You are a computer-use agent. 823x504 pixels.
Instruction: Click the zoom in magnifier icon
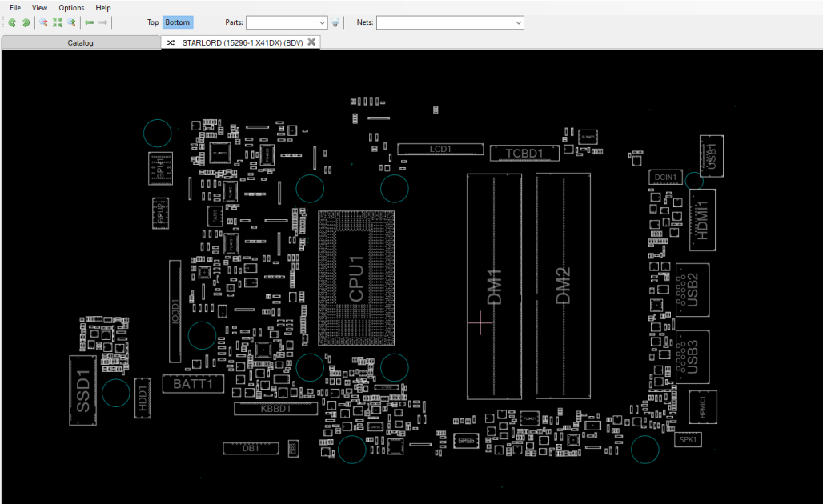click(x=71, y=22)
